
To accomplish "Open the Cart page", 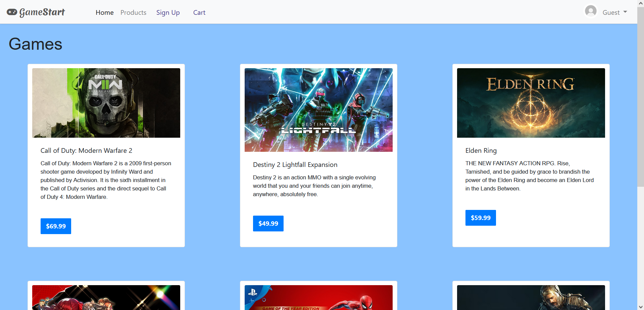I will point(199,12).
